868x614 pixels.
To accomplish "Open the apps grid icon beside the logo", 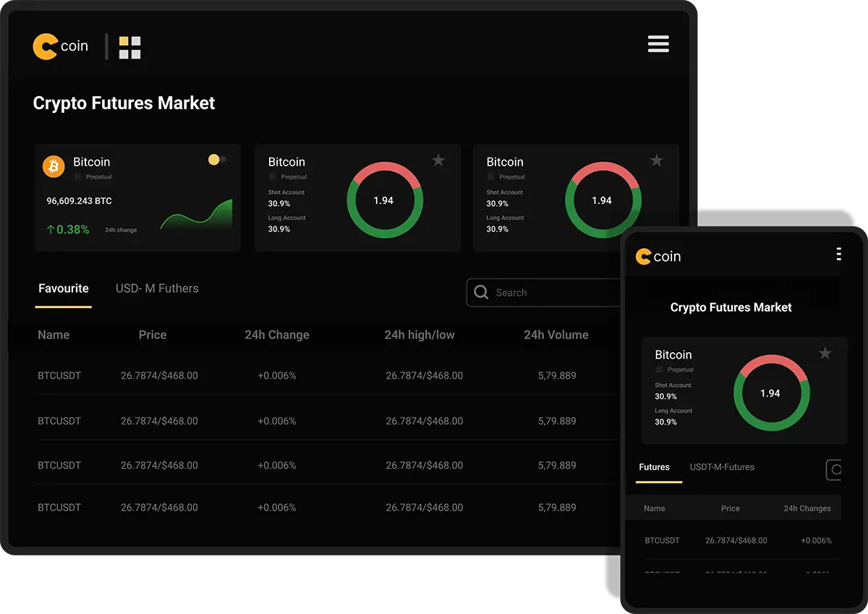I will pyautogui.click(x=129, y=47).
